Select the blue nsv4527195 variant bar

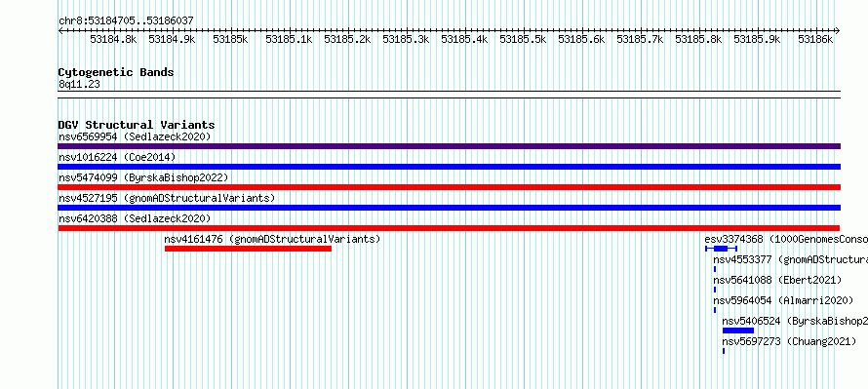point(449,208)
